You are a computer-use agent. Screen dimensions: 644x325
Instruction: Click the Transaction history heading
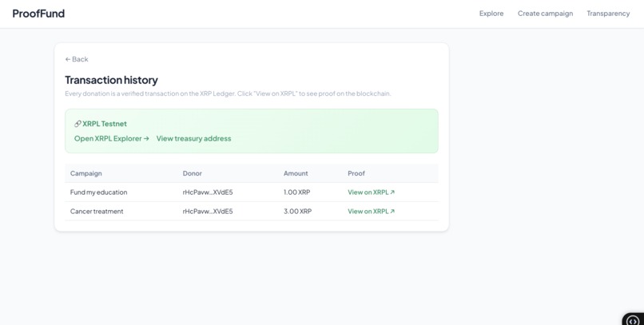point(111,80)
